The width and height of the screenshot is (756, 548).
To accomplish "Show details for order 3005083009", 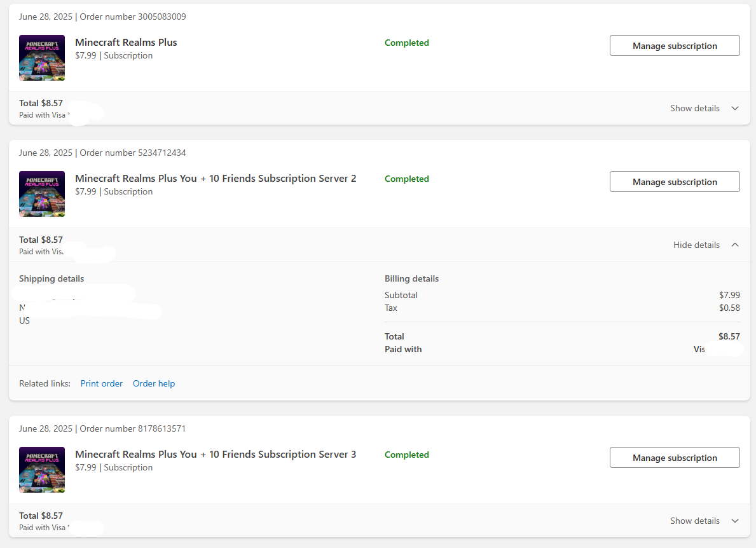I will tap(694, 108).
